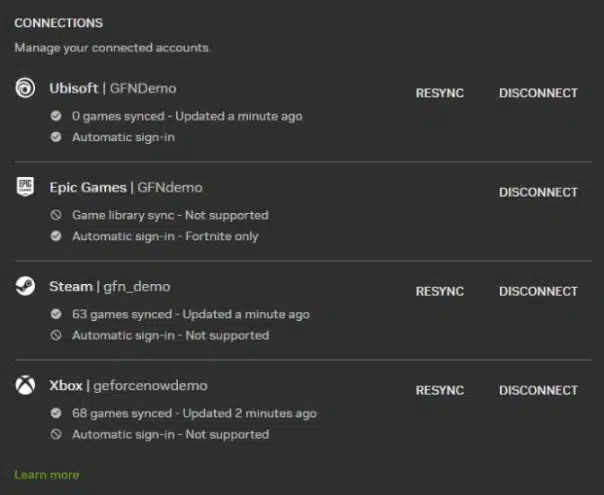The image size is (604, 495).
Task: Click the Xbox | geforcenowdemo account title
Action: coord(128,386)
